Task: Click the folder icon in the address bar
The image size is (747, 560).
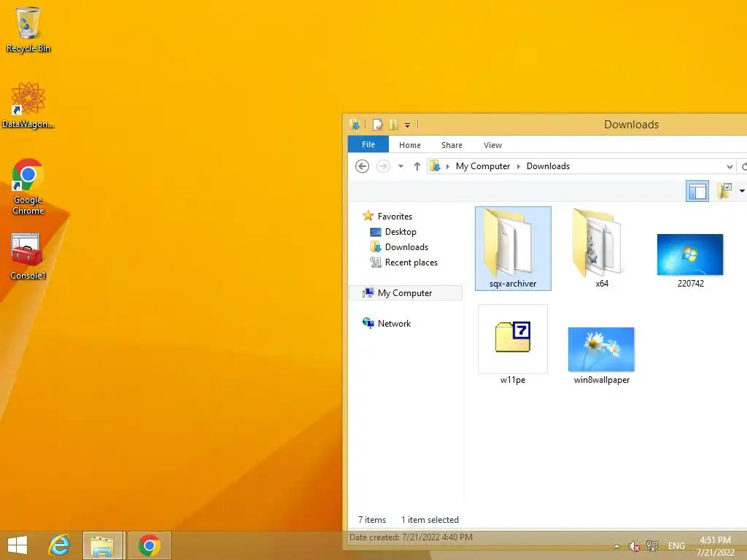Action: [435, 166]
